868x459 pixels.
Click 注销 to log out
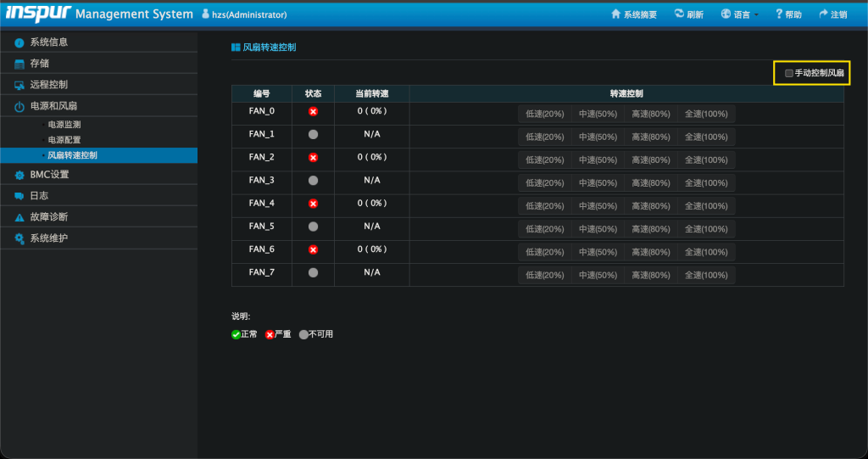(x=833, y=14)
